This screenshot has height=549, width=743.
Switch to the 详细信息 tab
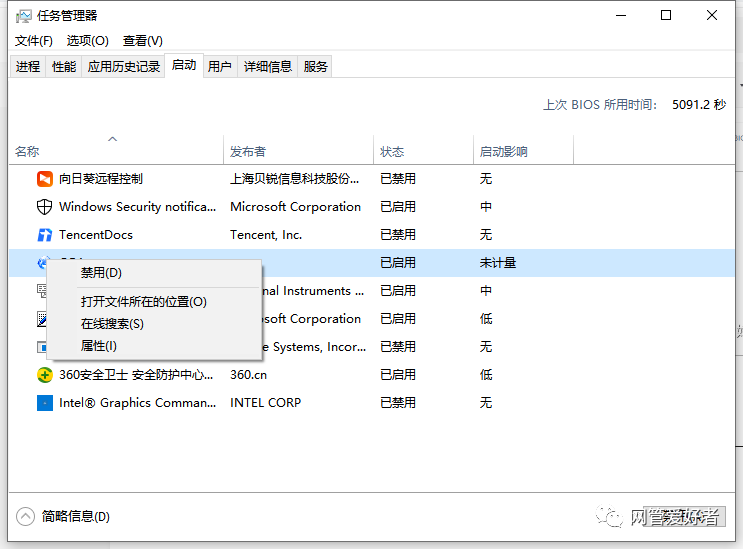tap(268, 66)
